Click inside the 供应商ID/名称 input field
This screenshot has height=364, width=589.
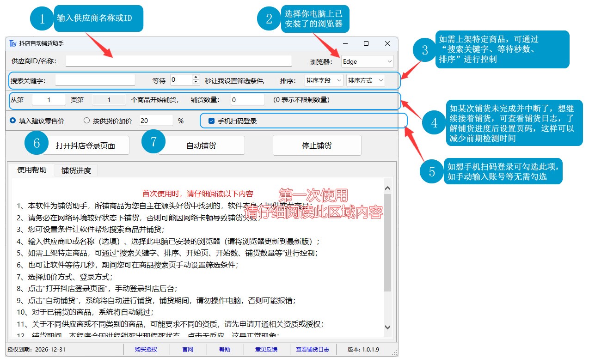[x=178, y=61]
